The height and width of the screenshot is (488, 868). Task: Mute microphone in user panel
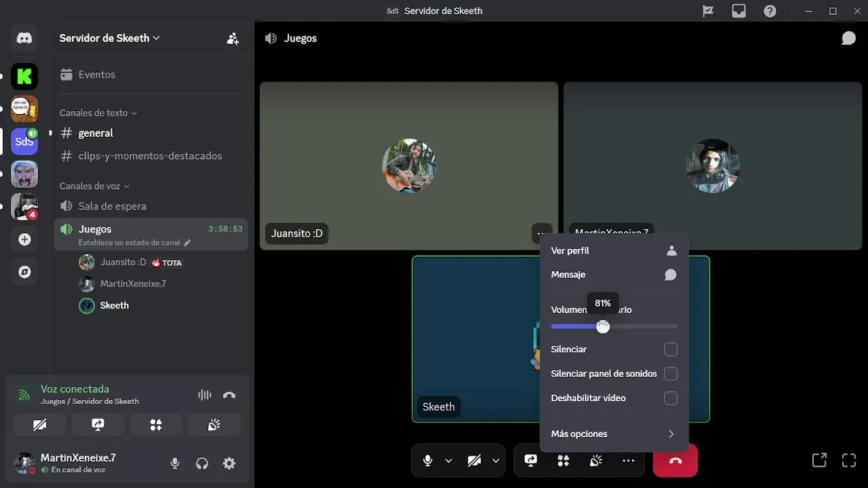click(x=175, y=464)
